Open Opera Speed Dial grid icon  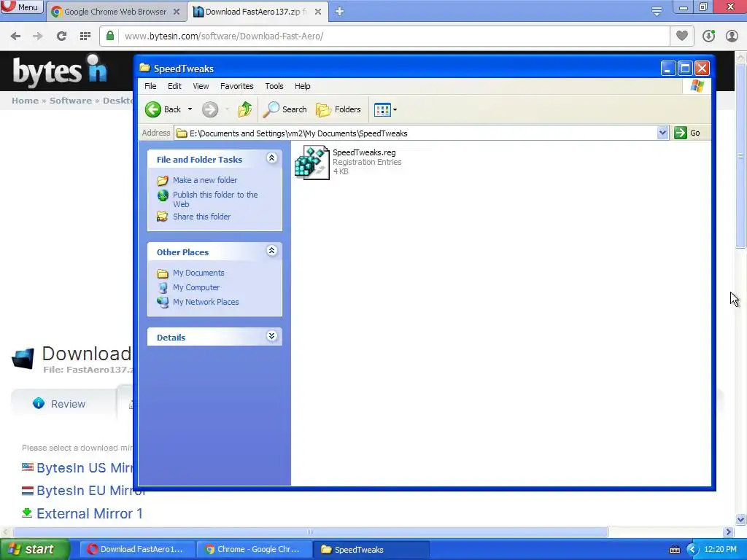pyautogui.click(x=85, y=36)
